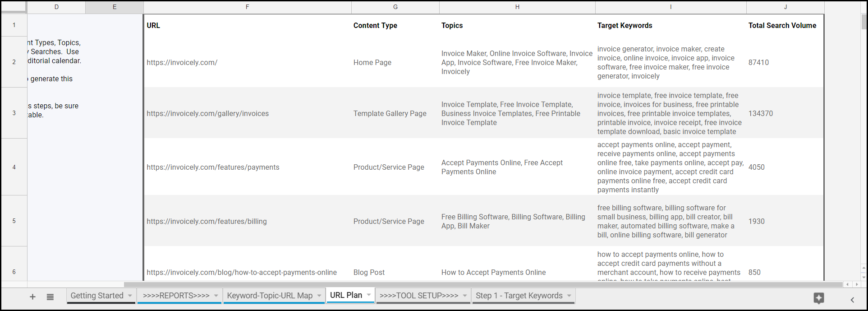
Task: Select column H header
Action: tap(517, 7)
